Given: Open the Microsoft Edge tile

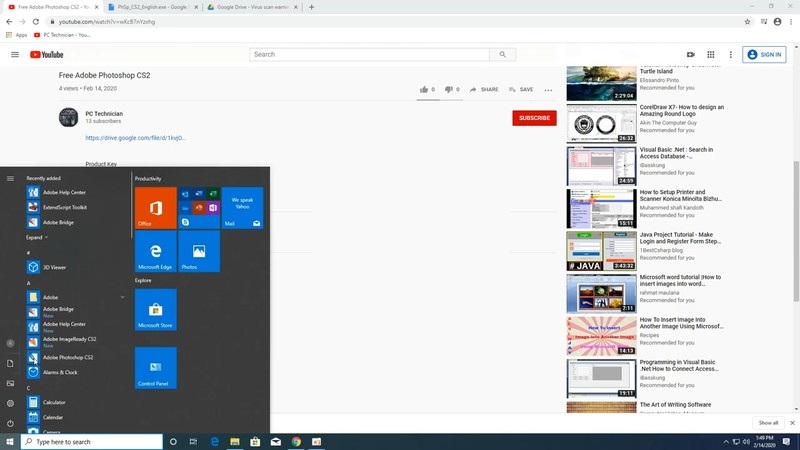Looking at the screenshot, I should tap(155, 251).
